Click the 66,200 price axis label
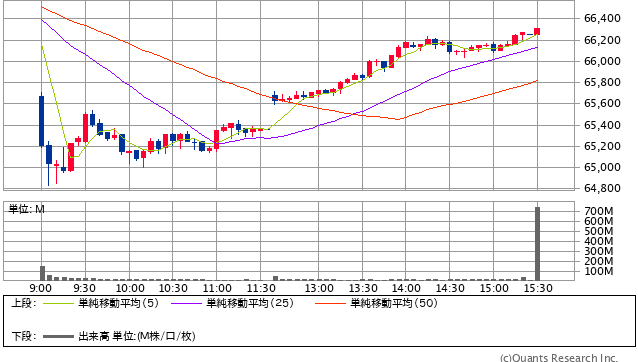 (602, 40)
